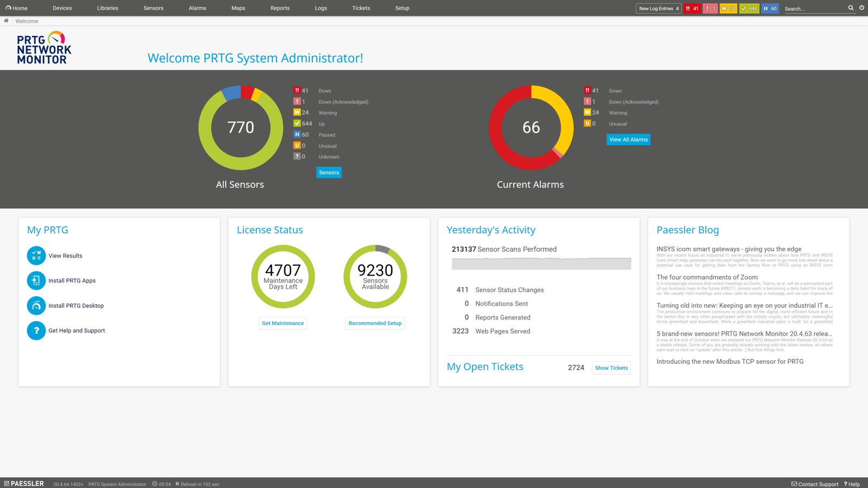Click the Sensors Available gauge

point(375,277)
